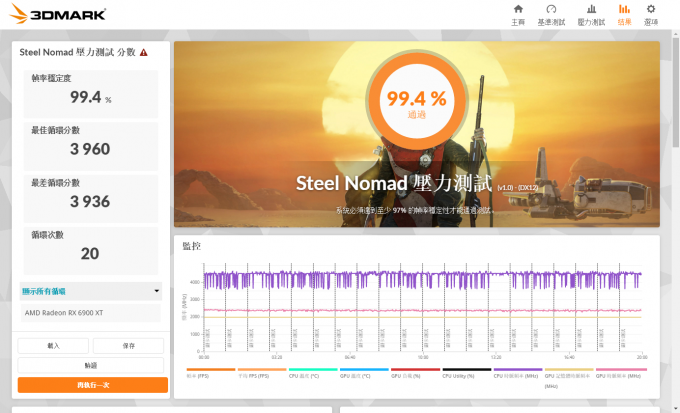Toggle the orange 幀率 (FPS) legend series
The width and height of the screenshot is (680, 413).
(x=211, y=373)
